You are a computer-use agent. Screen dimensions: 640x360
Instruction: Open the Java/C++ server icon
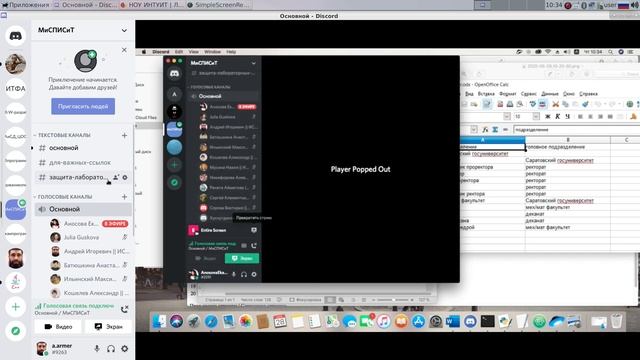coord(16,282)
